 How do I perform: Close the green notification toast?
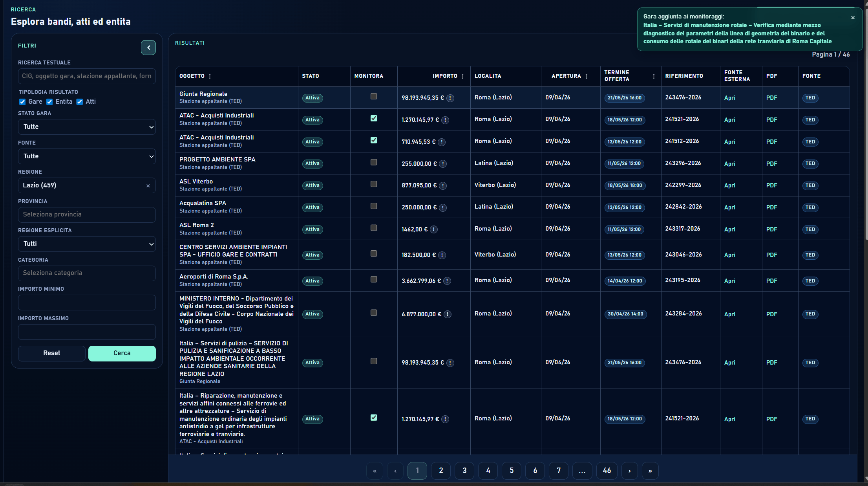pos(853,18)
